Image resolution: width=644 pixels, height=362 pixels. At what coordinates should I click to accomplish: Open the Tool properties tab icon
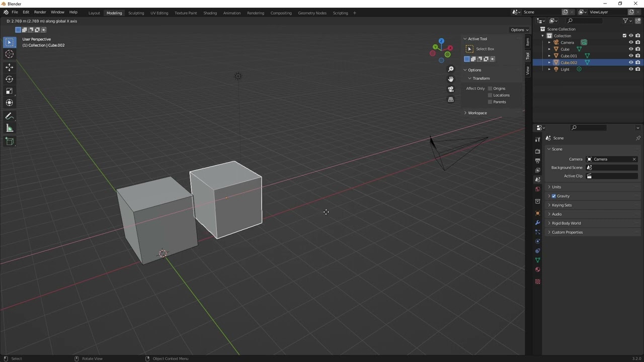point(537,139)
